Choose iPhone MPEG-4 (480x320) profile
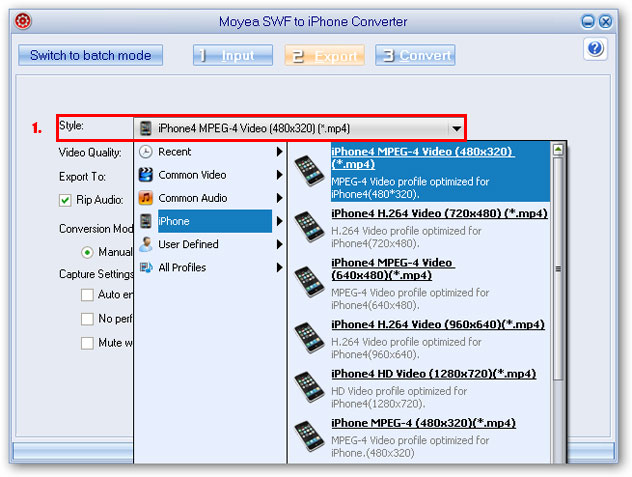632x477 pixels. pyautogui.click(x=420, y=437)
